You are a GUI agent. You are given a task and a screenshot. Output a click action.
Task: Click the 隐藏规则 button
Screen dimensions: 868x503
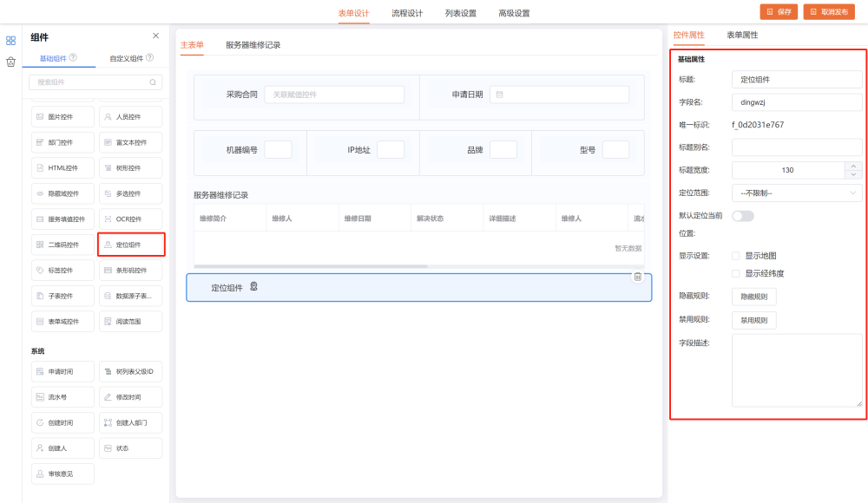coord(753,297)
